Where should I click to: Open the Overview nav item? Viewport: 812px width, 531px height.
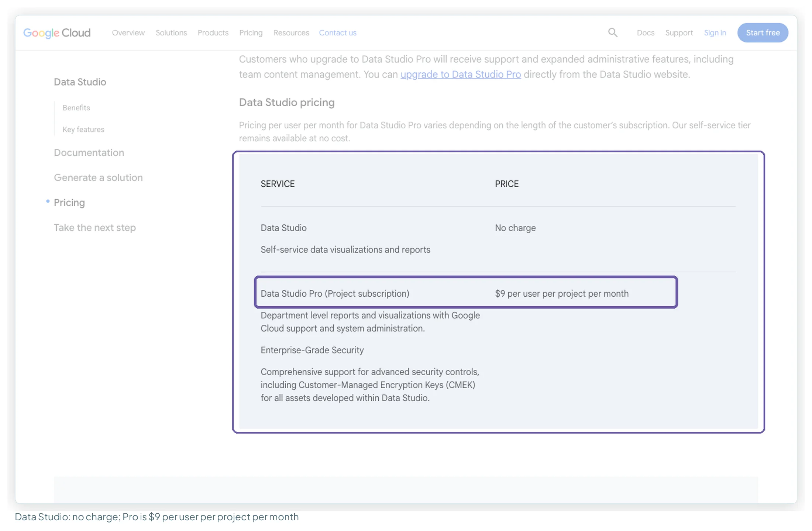coord(128,33)
